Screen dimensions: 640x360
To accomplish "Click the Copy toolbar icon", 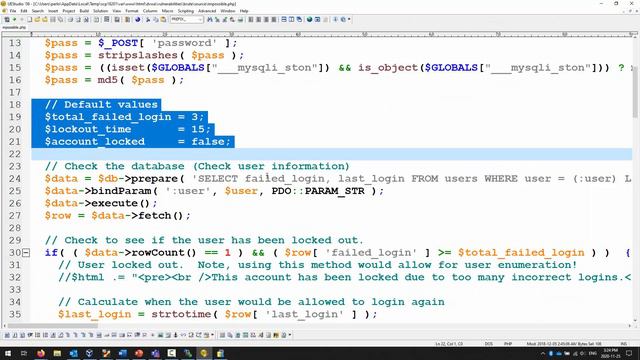I will (156, 19).
